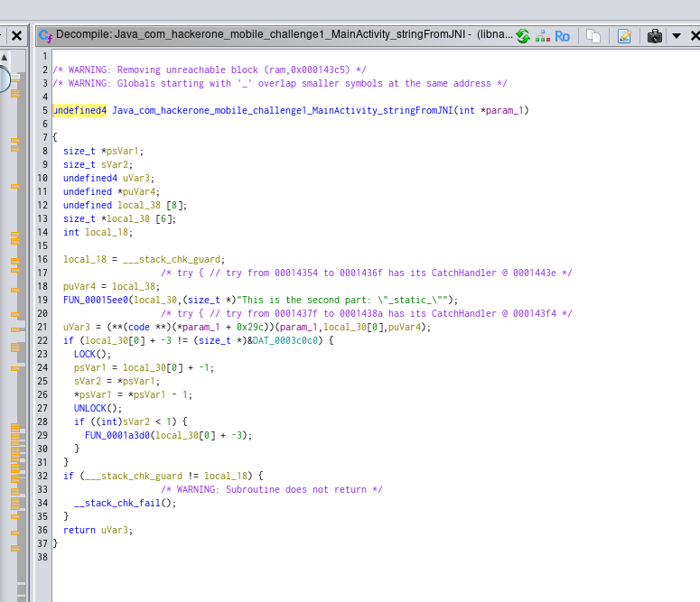Click ___stack_chk_guard on line 16
Image resolution: width=700 pixels, height=602 pixels.
pos(172,259)
